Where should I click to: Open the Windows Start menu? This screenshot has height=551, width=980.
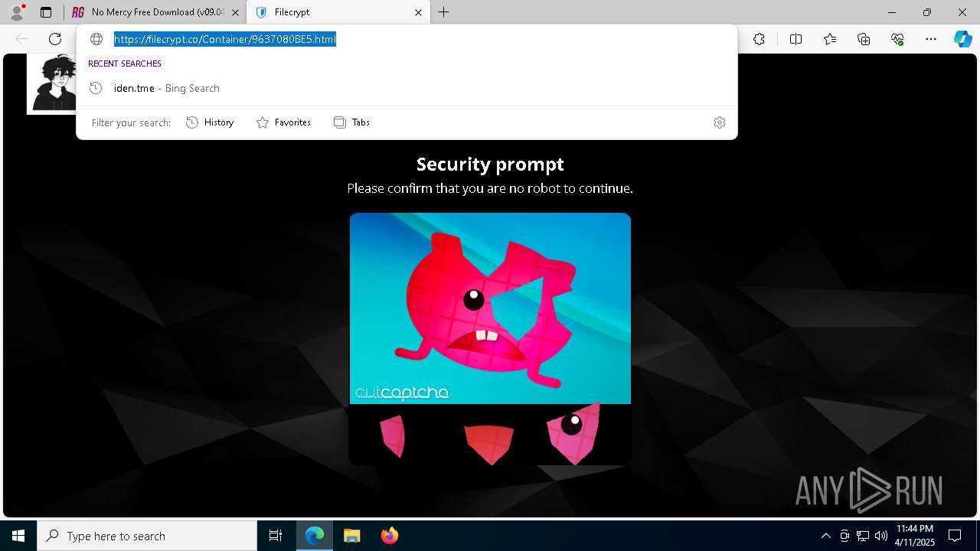(18, 536)
